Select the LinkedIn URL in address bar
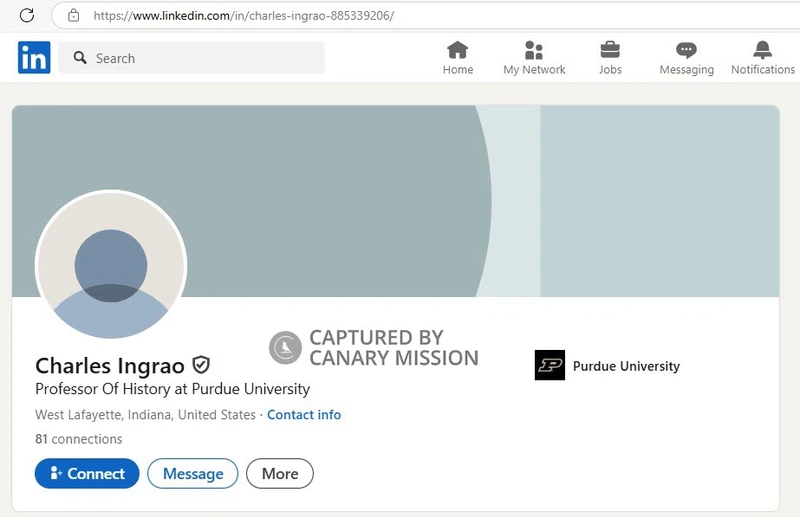The height and width of the screenshot is (517, 800). coord(243,16)
